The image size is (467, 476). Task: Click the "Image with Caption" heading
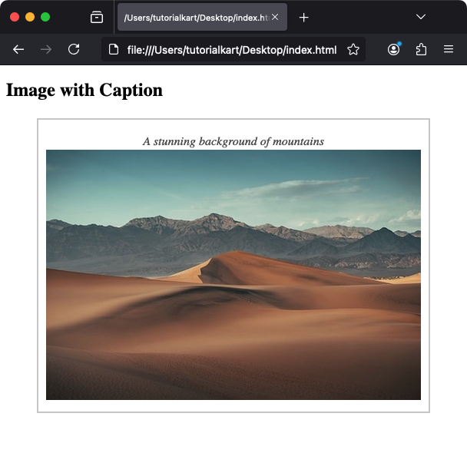coord(84,90)
